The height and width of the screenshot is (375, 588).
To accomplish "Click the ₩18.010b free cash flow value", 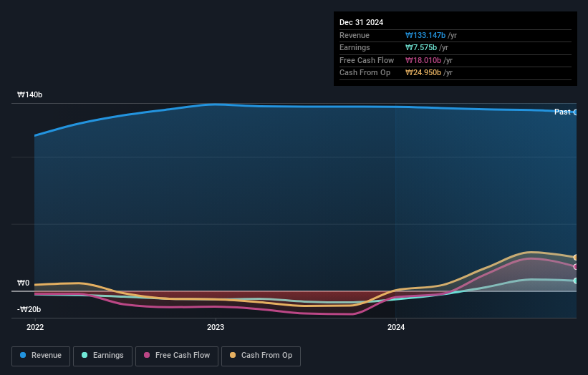I will coord(423,60).
